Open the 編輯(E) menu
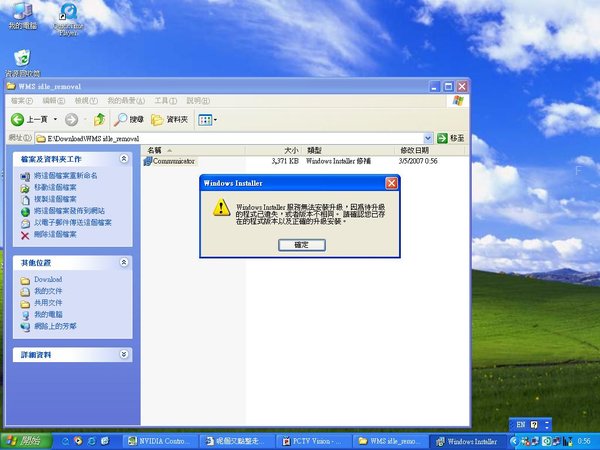This screenshot has height=450, width=600. (53, 101)
